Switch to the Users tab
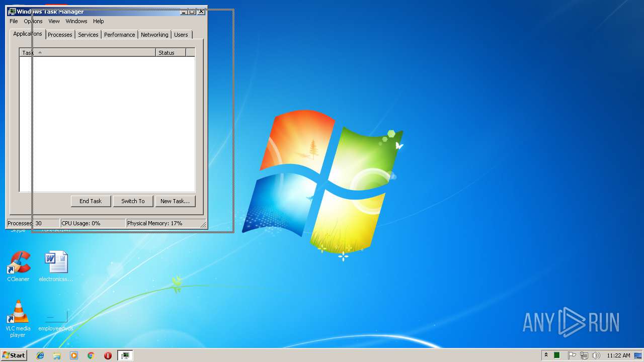This screenshot has height=362, width=644. tap(181, 35)
